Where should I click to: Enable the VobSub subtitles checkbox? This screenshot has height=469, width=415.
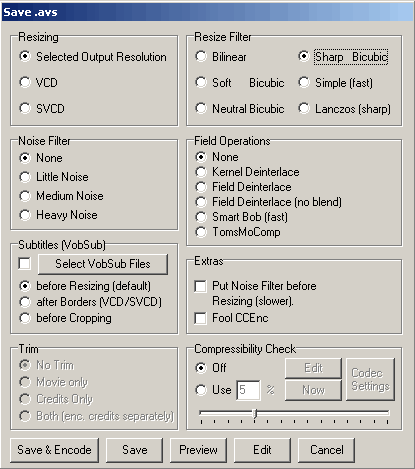[x=25, y=264]
